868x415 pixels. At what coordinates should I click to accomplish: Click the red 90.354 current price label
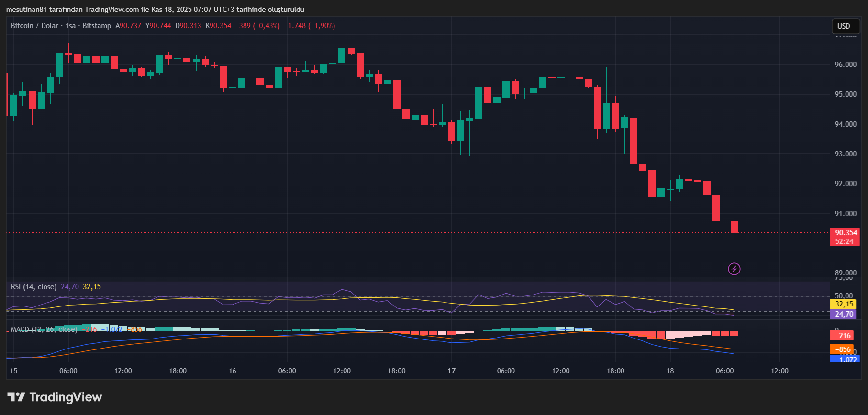[x=846, y=233]
